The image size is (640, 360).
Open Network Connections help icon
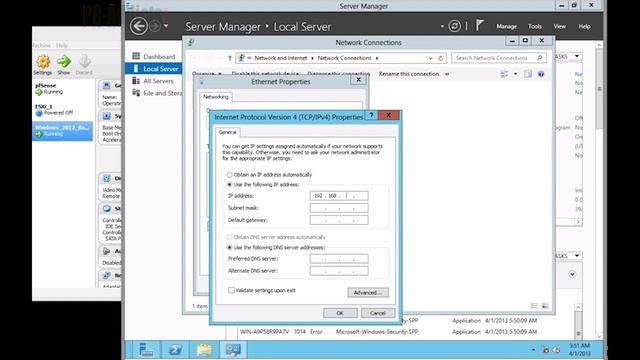click(541, 74)
